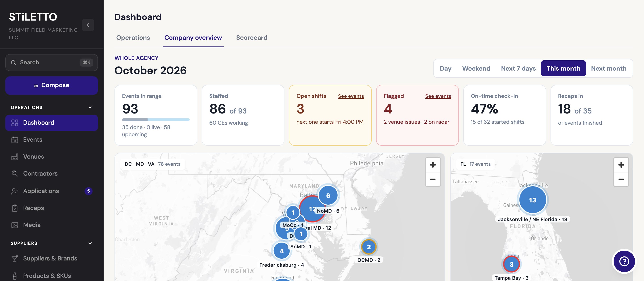Open the help question-mark button
The image size is (644, 281).
click(x=624, y=262)
